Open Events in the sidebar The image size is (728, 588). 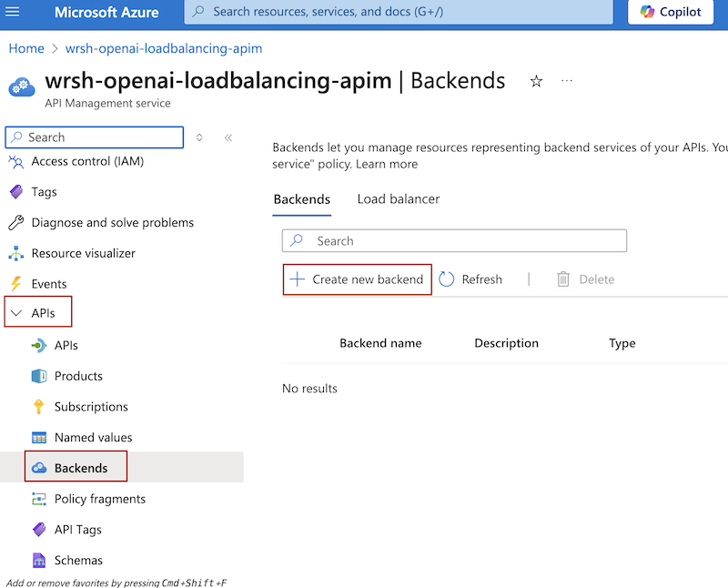[49, 284]
